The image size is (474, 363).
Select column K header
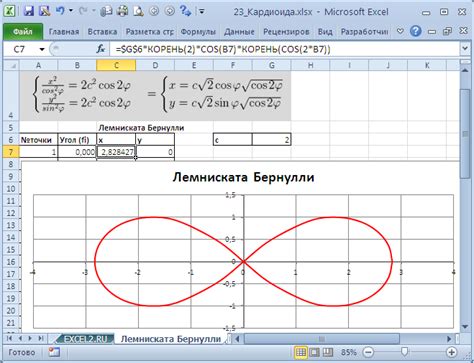pos(427,65)
